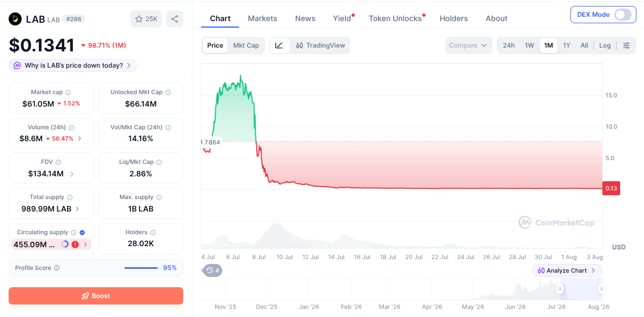Click the LAB coin logo icon
The image size is (644, 317).
(x=15, y=19)
